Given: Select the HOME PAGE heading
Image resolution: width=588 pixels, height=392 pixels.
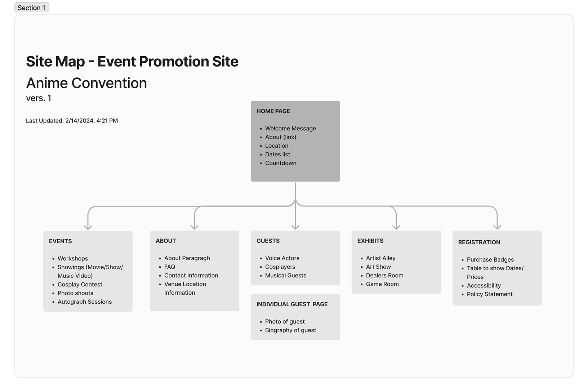Looking at the screenshot, I should point(273,111).
